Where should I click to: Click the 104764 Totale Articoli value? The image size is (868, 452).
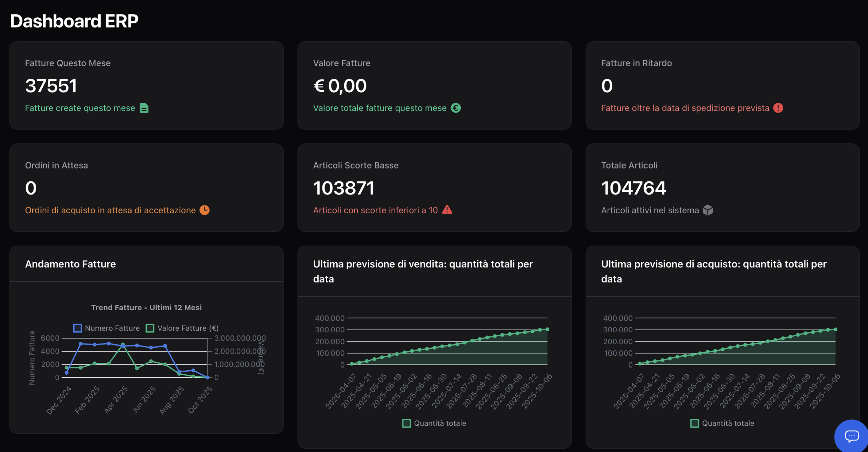(633, 188)
